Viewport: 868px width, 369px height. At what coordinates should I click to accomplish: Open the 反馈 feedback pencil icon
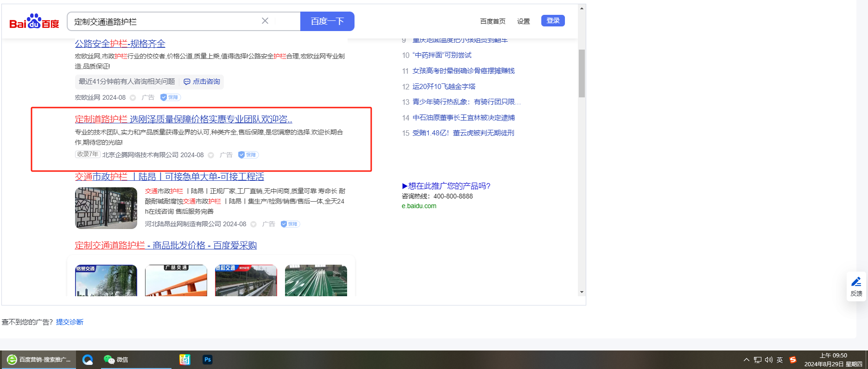pyautogui.click(x=856, y=282)
